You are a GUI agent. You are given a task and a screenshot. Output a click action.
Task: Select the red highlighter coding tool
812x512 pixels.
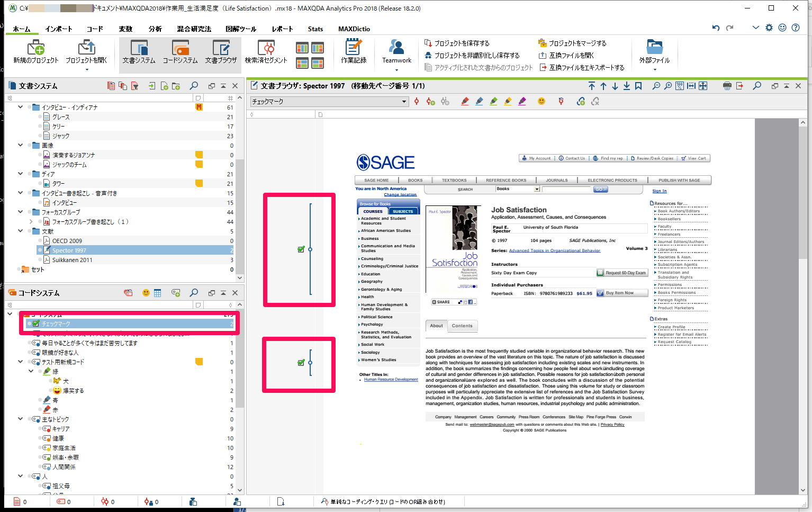click(465, 101)
